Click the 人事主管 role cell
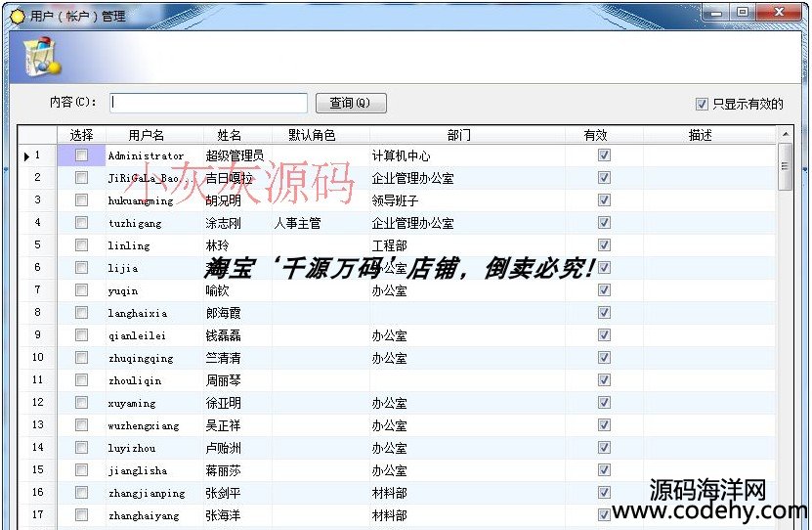 point(298,223)
